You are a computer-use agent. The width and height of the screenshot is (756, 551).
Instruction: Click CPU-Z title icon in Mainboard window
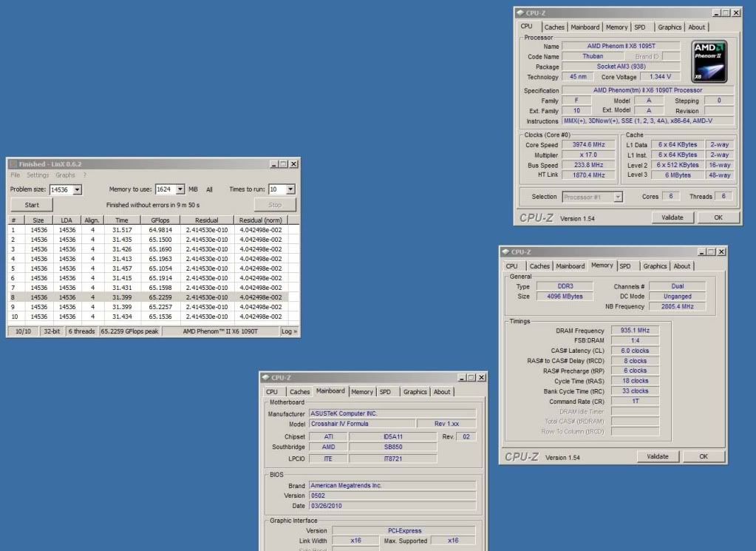point(265,377)
